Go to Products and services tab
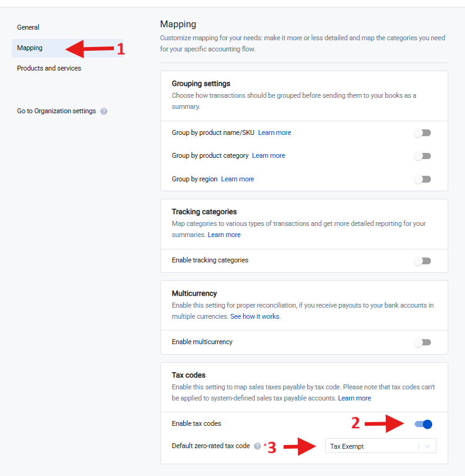 [49, 68]
